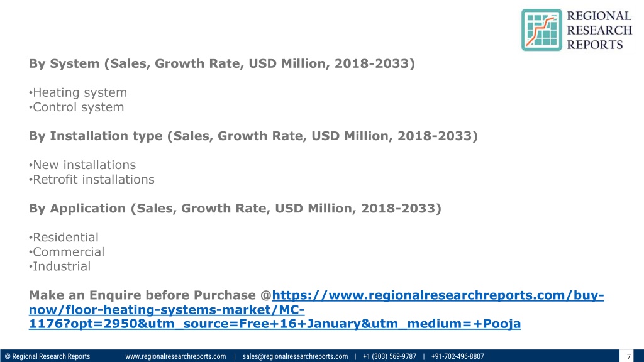The image size is (644, 362).
Task: Click the Commercial bullet item
Action: point(67,251)
